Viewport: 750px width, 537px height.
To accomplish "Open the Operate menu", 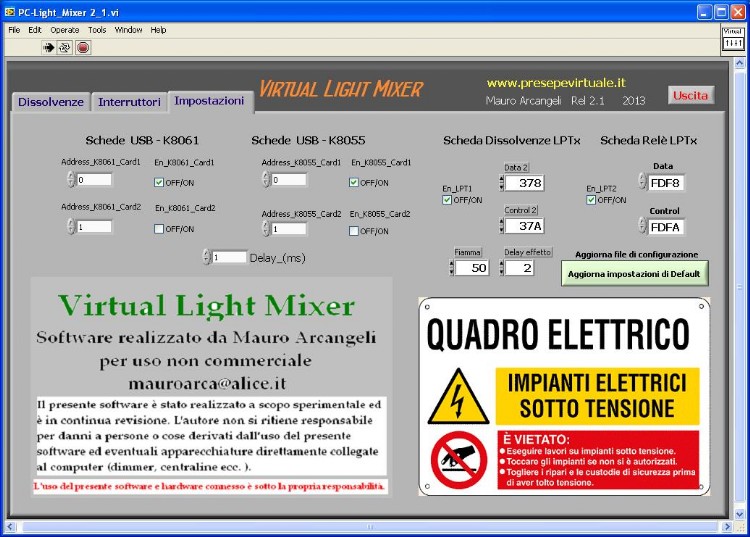I will click(65, 30).
